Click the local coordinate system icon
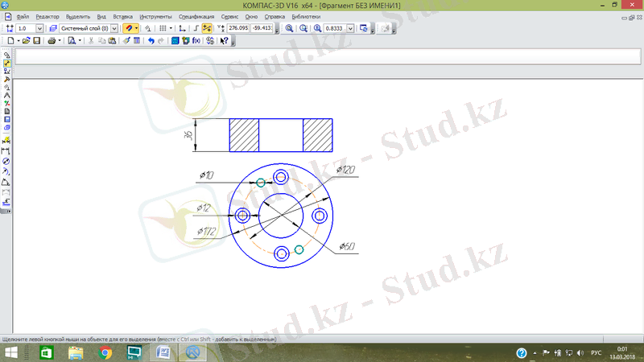The image size is (644, 362). [182, 28]
